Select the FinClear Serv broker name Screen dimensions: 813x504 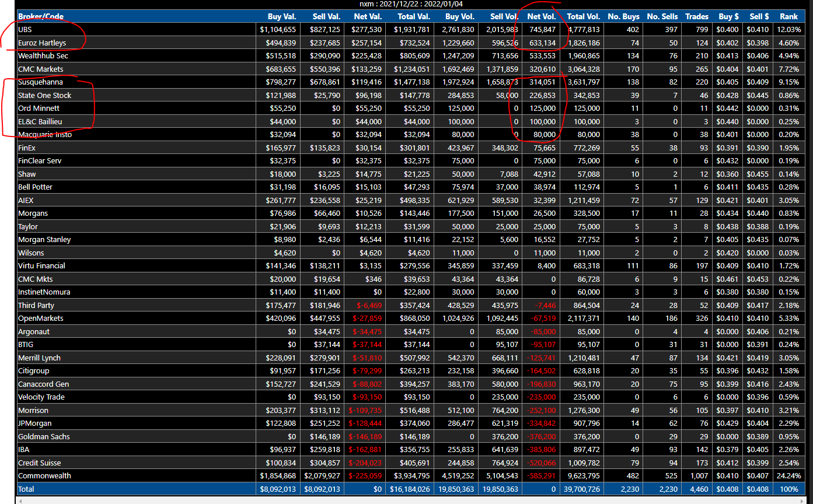coord(40,160)
